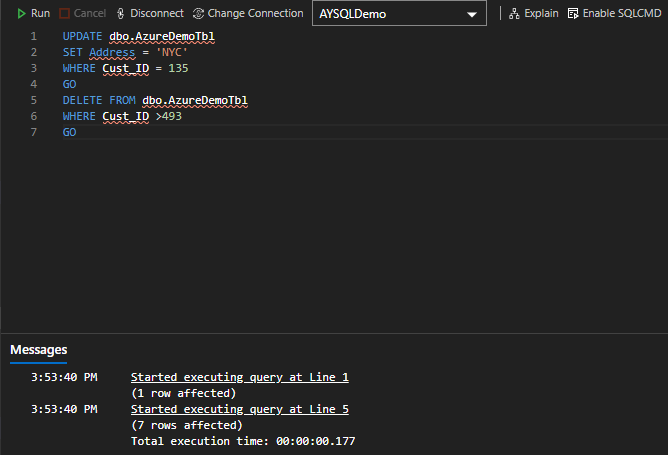Follow "Started executing query at Line 5" link

(x=239, y=409)
